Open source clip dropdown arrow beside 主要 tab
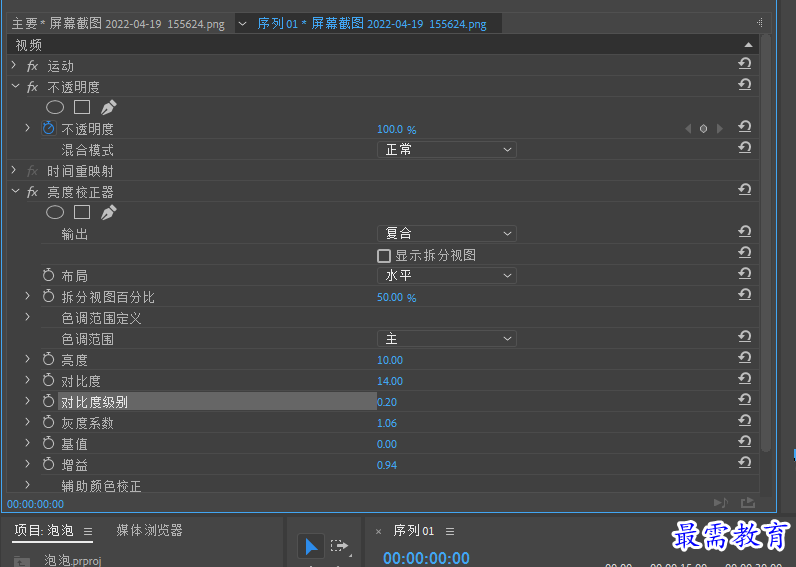796x567 pixels. tap(243, 24)
